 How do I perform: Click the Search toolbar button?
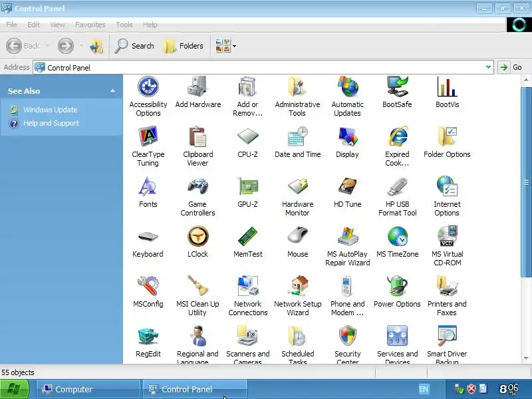[134, 46]
